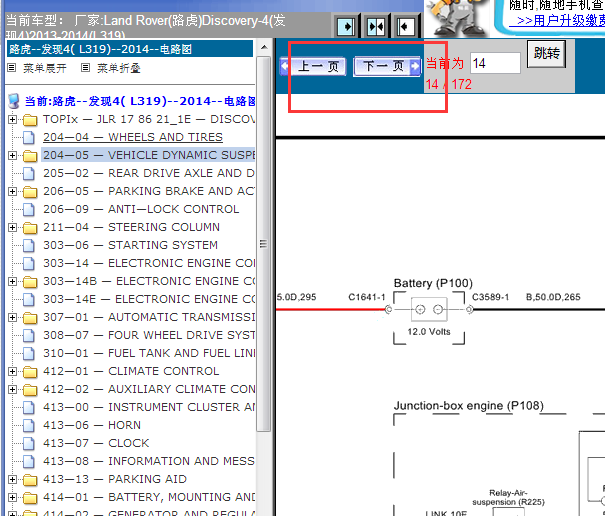This screenshot has width=605, height=516.
Task: Click the tree panel vertical scrollbar thumb
Action: pyautogui.click(x=264, y=244)
